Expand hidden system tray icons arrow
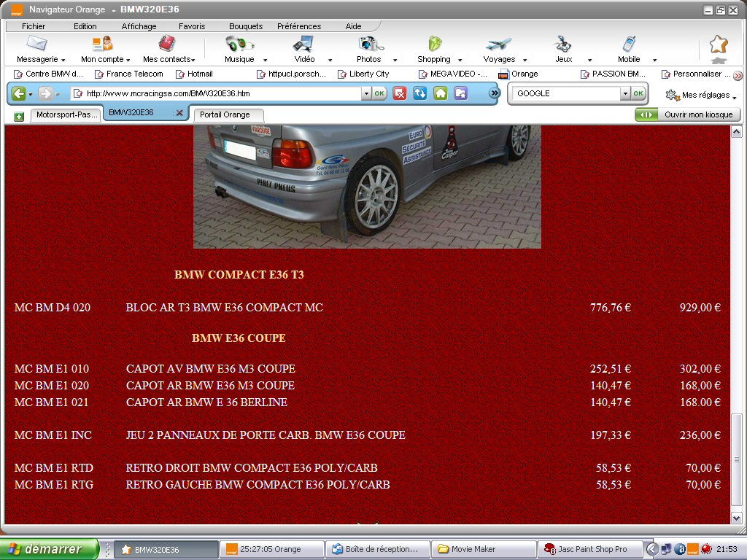The image size is (747, 560). (652, 549)
